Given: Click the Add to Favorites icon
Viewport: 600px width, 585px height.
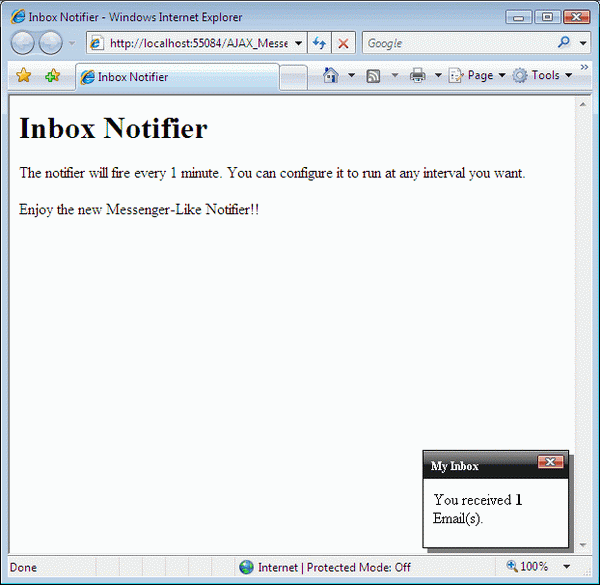Looking at the screenshot, I should point(52,75).
